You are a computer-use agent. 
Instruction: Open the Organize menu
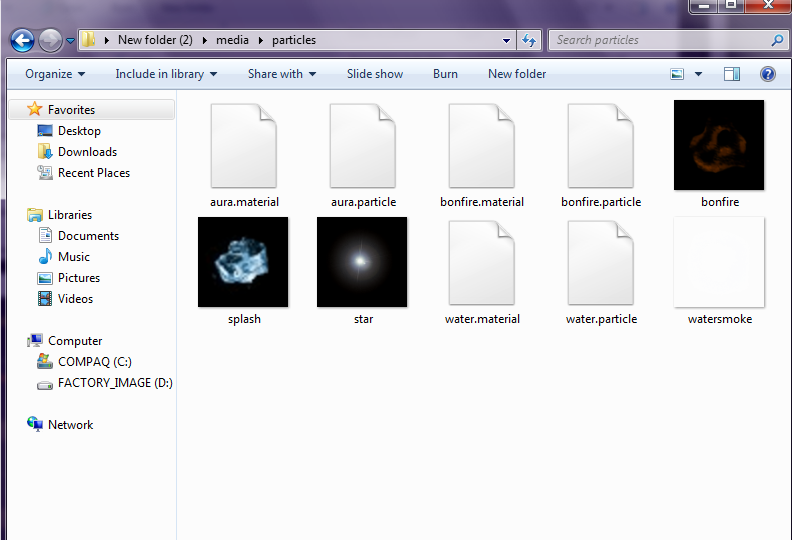tap(55, 74)
